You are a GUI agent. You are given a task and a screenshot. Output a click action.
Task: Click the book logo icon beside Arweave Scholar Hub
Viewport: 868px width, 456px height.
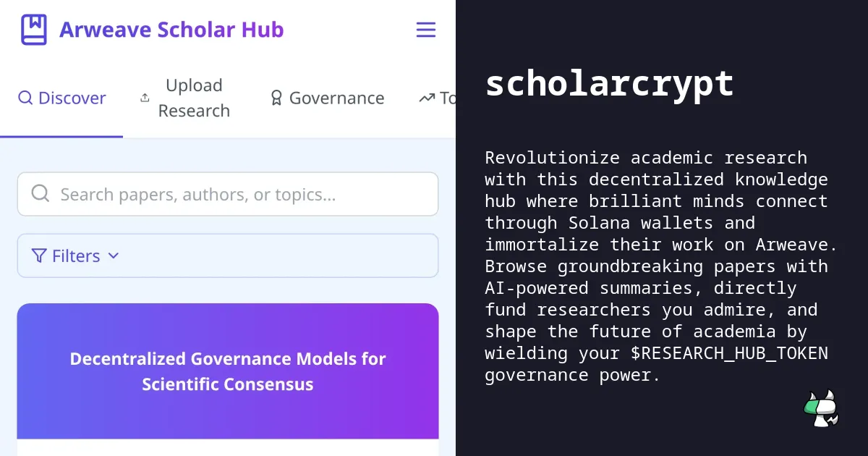(x=34, y=30)
